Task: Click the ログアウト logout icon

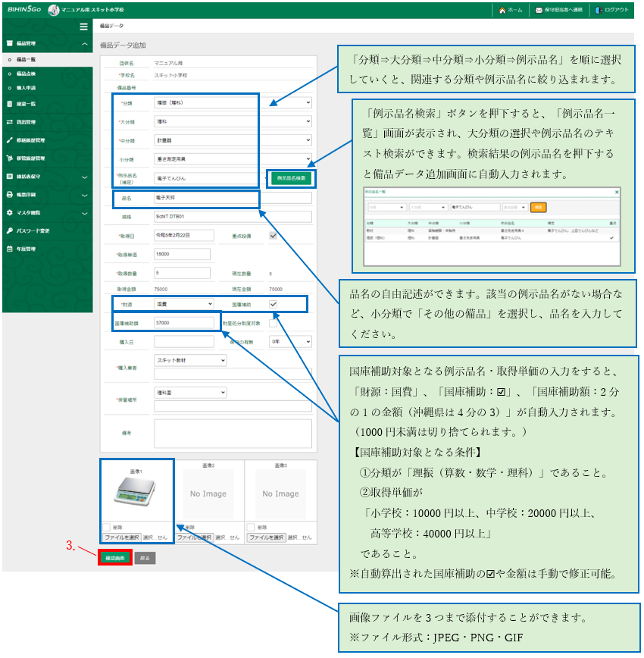Action: [x=599, y=11]
